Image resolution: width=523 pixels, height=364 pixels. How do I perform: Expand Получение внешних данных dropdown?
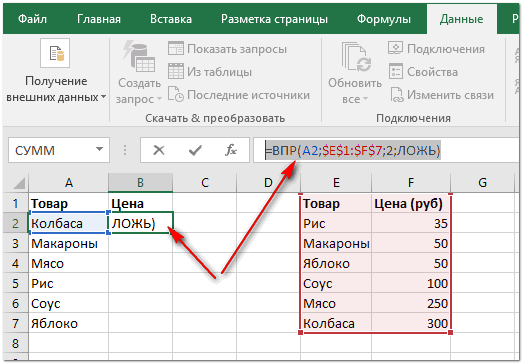[103, 97]
